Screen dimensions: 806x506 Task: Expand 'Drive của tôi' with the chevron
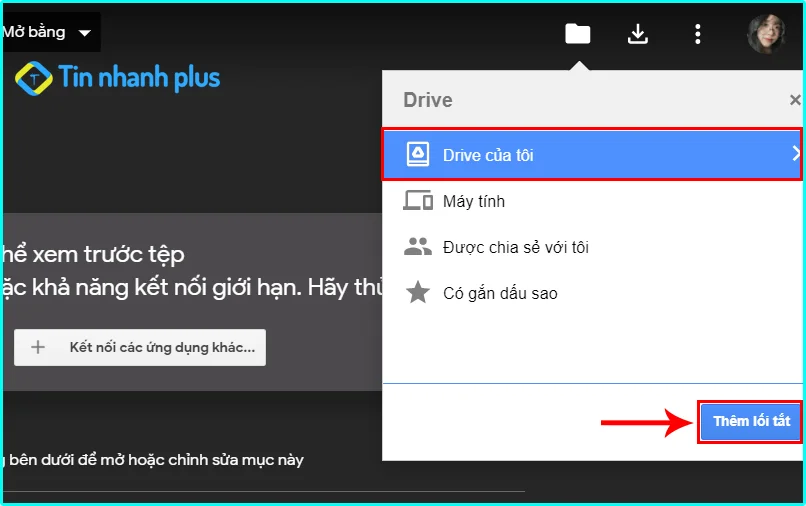(x=796, y=154)
